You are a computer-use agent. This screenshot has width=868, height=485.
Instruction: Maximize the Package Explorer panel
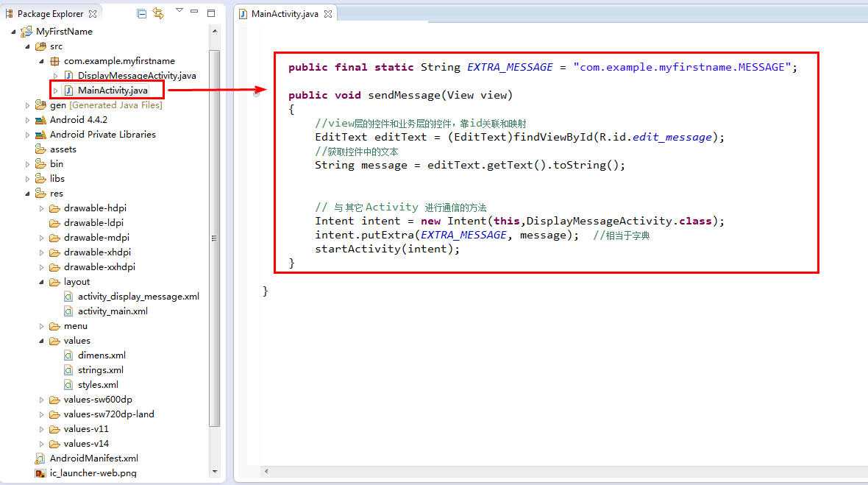click(211, 13)
